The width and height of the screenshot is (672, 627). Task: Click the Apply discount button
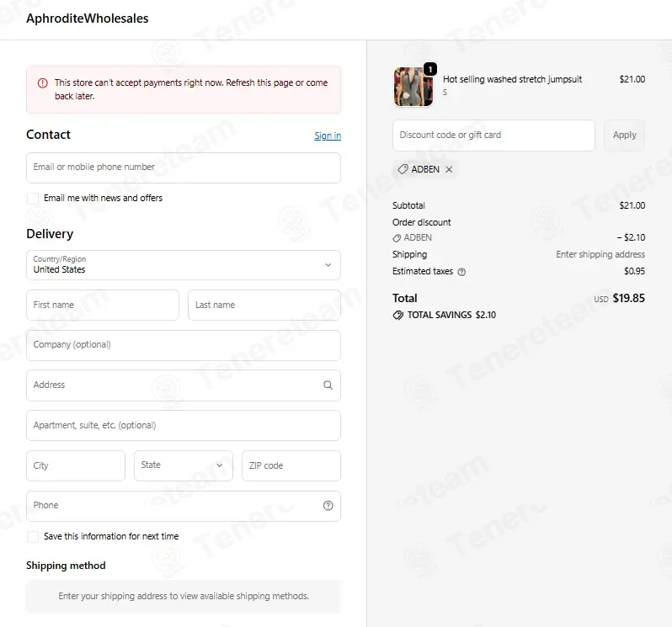625,135
